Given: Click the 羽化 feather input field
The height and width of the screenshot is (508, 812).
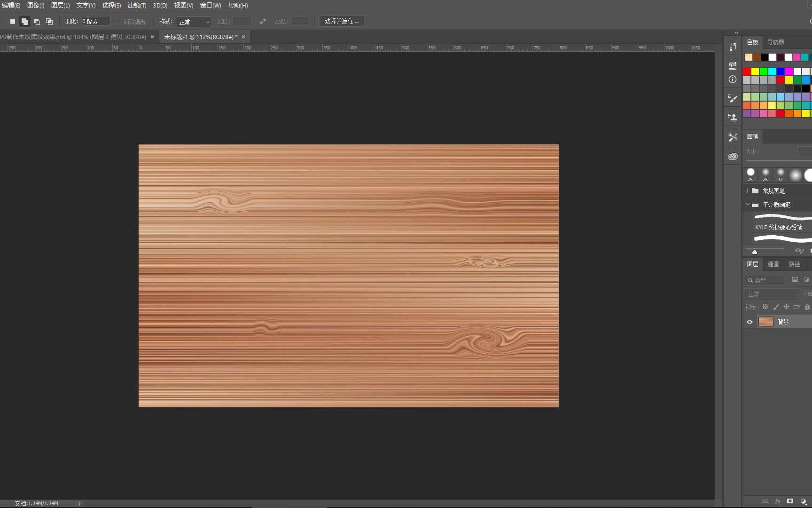Looking at the screenshot, I should tap(96, 22).
